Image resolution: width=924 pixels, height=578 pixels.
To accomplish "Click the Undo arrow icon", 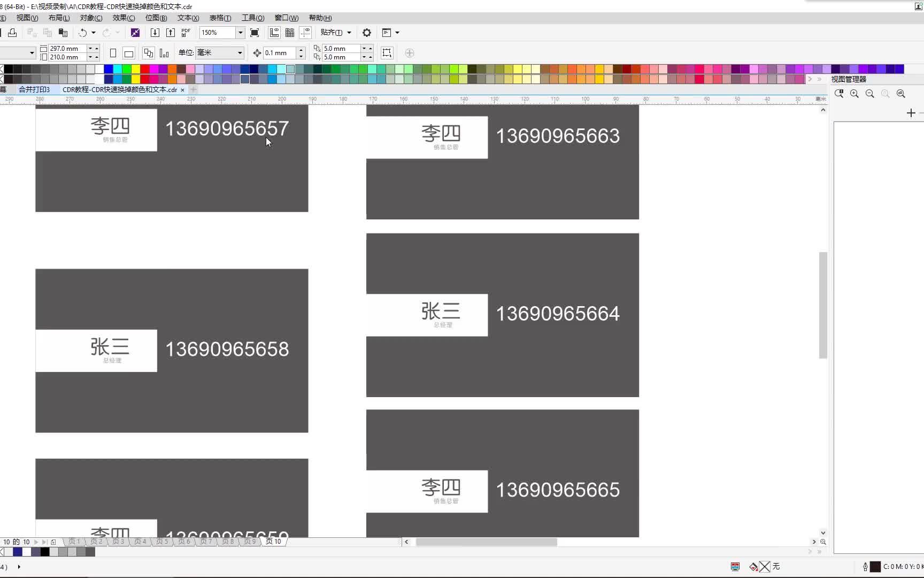I will pyautogui.click(x=82, y=33).
